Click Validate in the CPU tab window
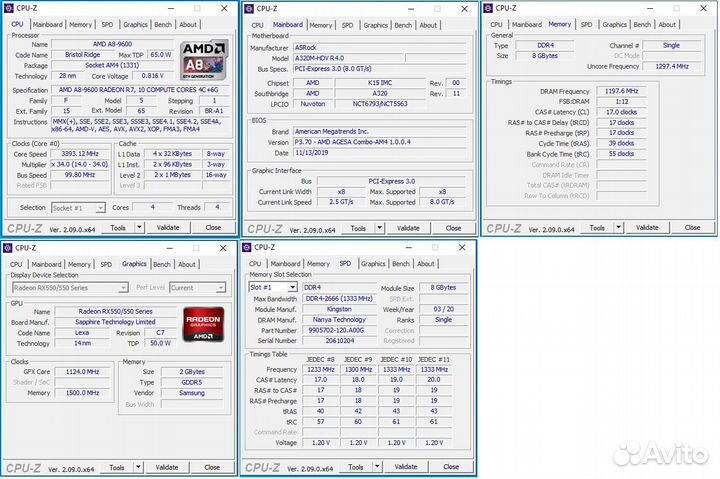 [168, 227]
